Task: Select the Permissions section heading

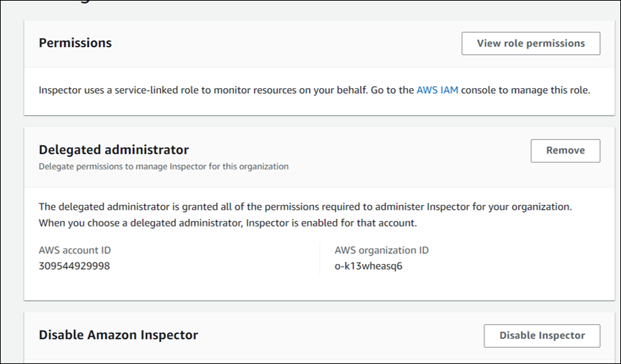Action: coord(75,43)
